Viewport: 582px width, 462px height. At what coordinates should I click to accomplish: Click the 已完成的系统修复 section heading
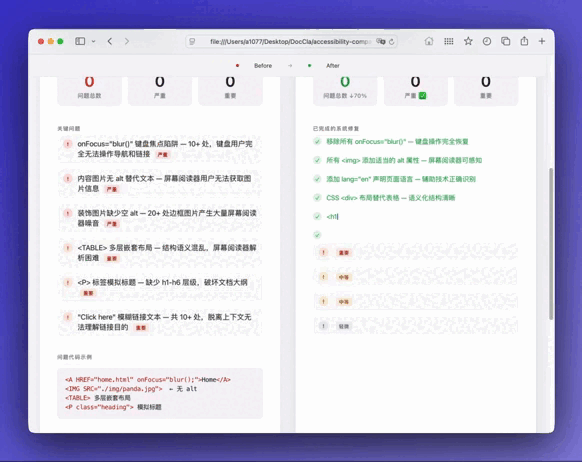point(336,128)
